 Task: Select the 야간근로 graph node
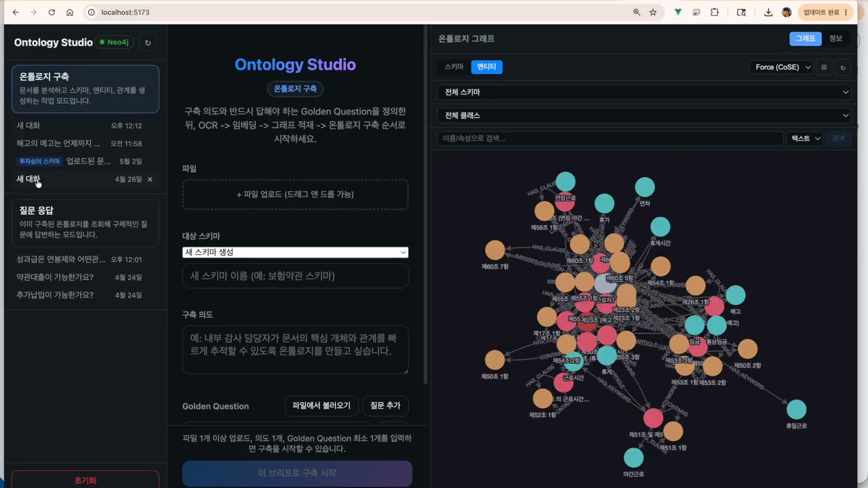[633, 458]
